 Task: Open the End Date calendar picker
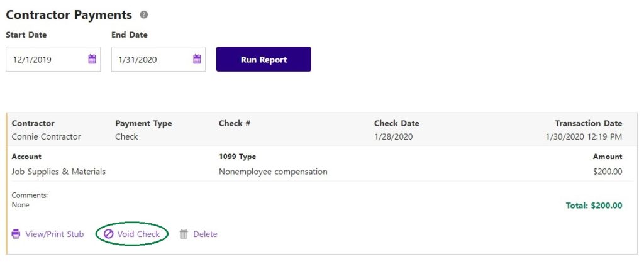pos(197,60)
